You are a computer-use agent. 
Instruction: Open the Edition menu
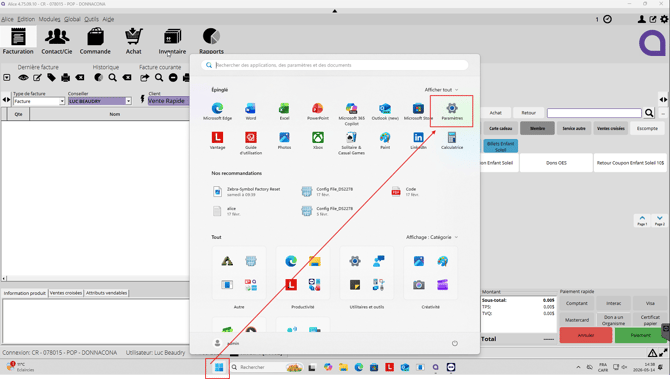(x=26, y=19)
